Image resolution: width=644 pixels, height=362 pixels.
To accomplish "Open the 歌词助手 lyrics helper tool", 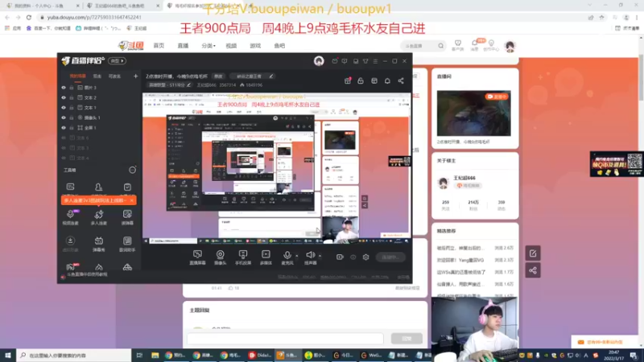I will click(x=127, y=243).
